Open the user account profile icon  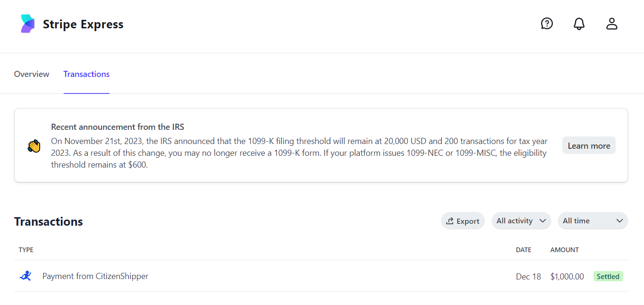point(612,24)
